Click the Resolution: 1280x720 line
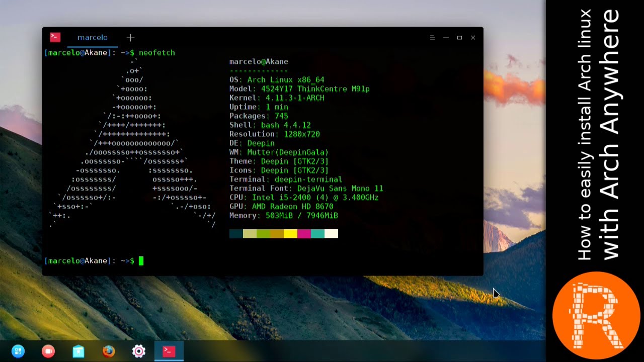644x362 pixels. click(x=275, y=134)
